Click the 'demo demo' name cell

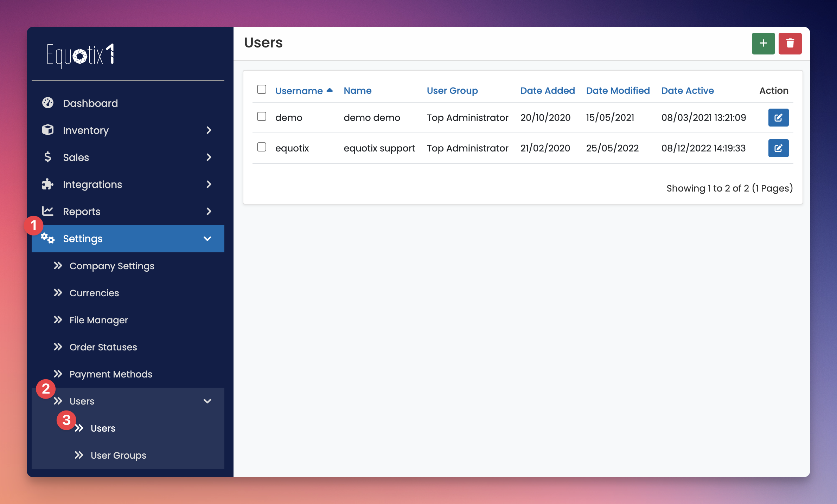click(x=372, y=118)
